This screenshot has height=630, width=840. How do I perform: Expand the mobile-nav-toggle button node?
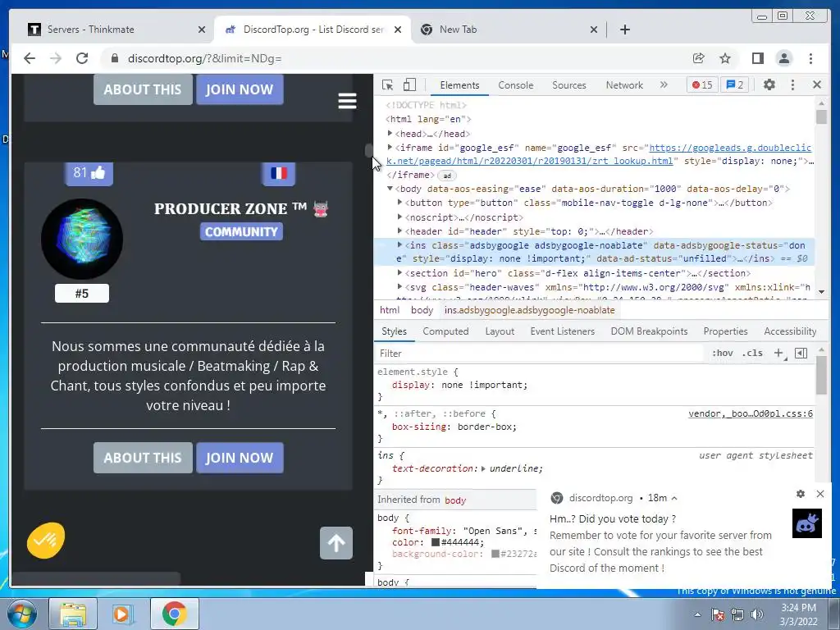pos(399,202)
